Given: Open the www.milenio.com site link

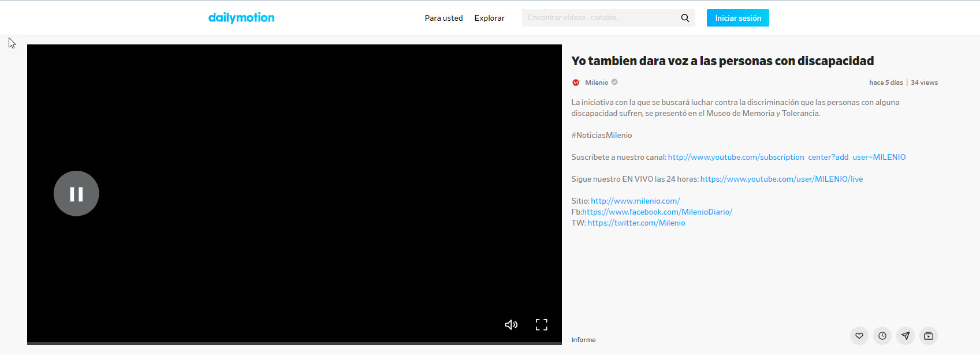Looking at the screenshot, I should pyautogui.click(x=635, y=201).
